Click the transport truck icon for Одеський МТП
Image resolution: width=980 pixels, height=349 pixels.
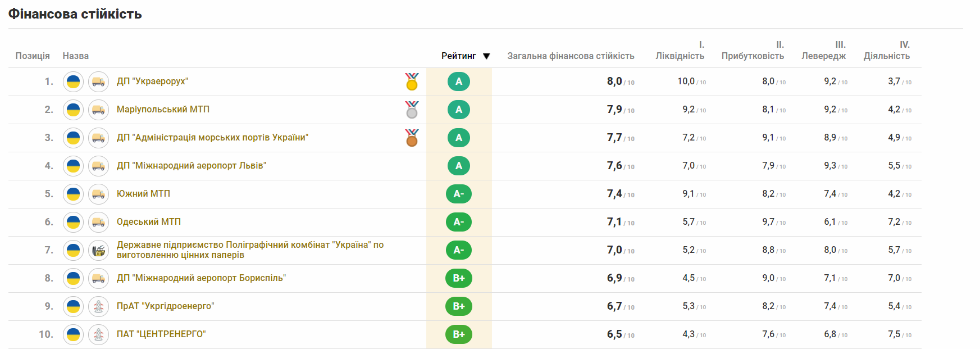99,222
